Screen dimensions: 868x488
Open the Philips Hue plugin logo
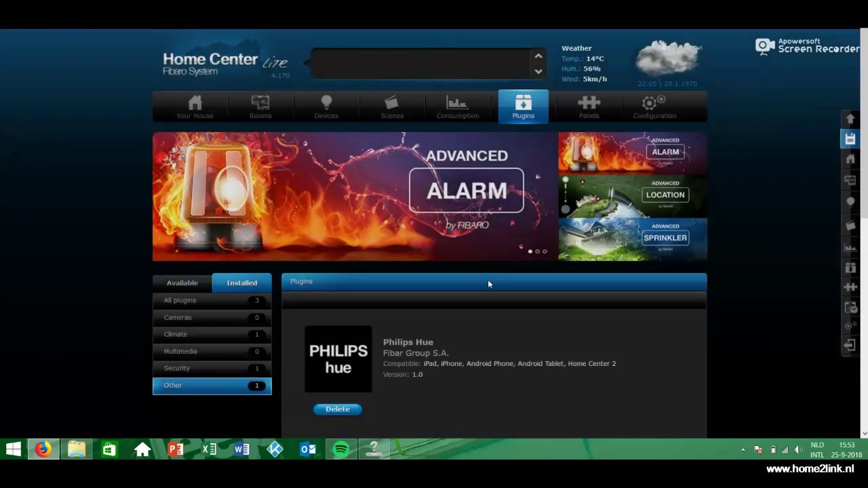tap(338, 359)
